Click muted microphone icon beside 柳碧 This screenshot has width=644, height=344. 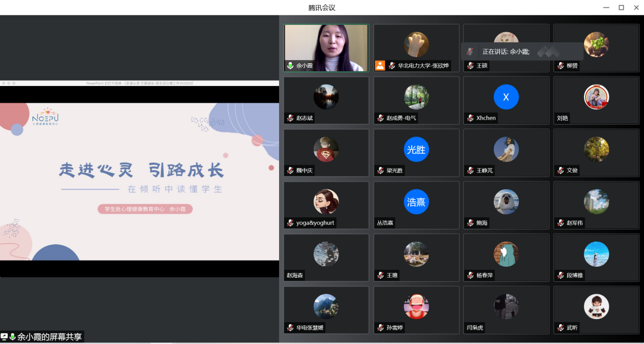560,66
